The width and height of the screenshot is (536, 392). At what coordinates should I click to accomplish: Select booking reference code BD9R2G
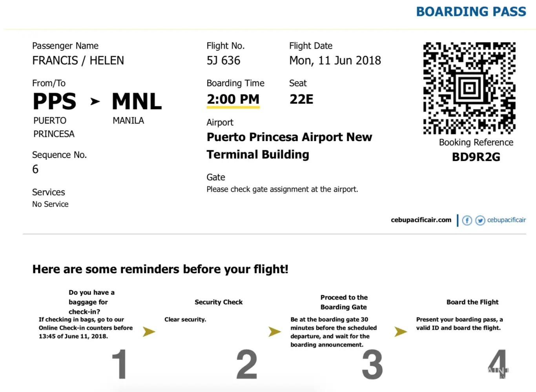pyautogui.click(x=476, y=157)
